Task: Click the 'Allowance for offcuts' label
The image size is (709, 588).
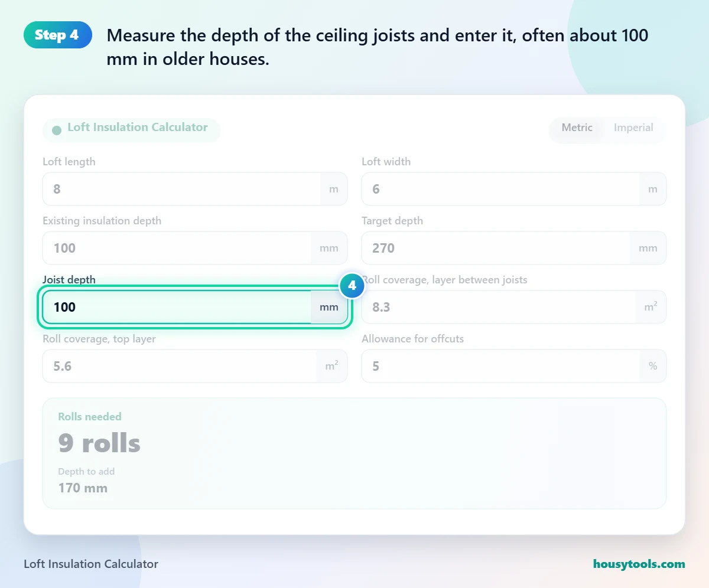Action: (x=412, y=339)
